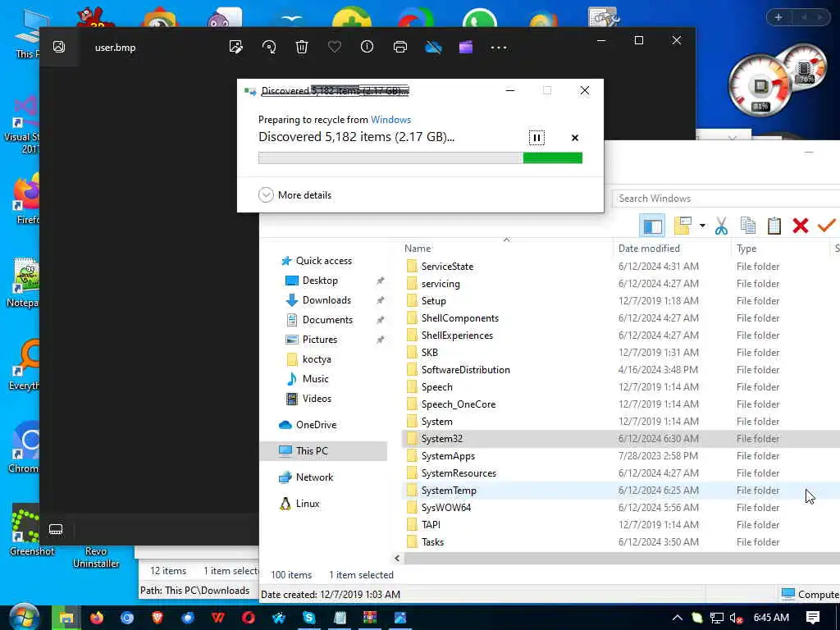Click the gallery icon left of user.bmp
840x630 pixels.
pos(59,47)
